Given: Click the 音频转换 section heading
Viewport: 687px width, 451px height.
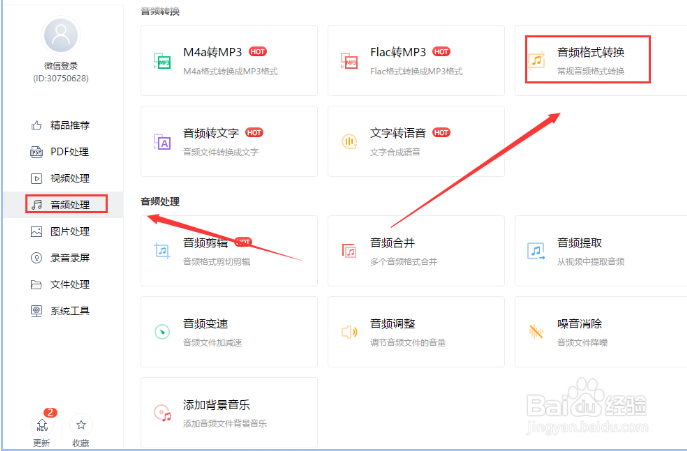Looking at the screenshot, I should (x=160, y=11).
